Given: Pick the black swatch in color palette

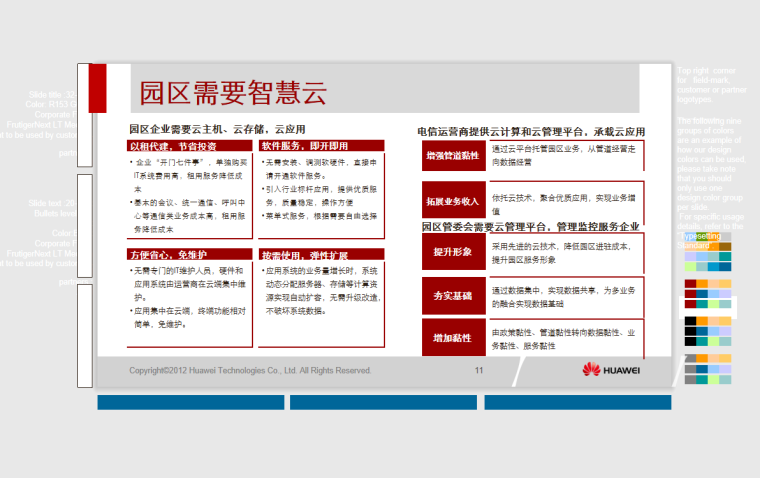Looking at the screenshot, I should 690,321.
